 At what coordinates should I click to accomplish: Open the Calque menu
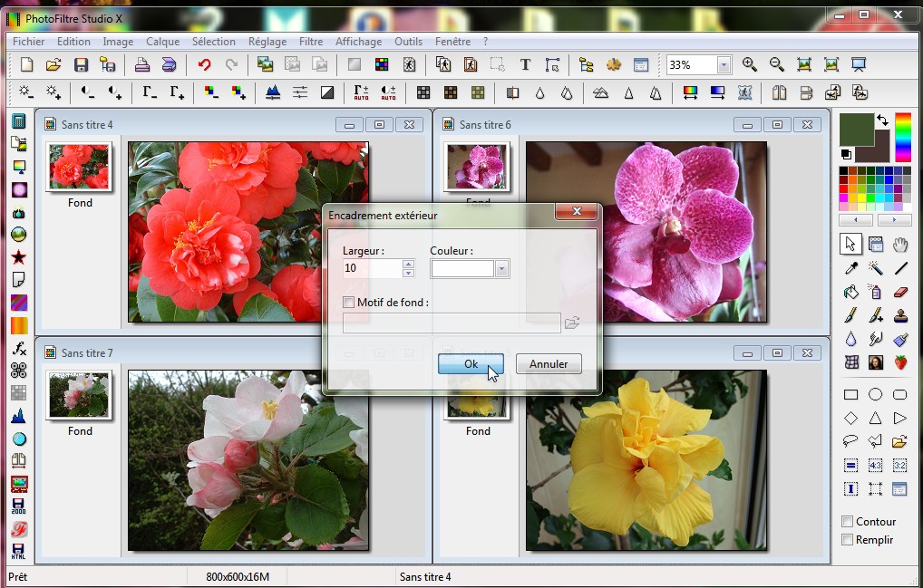pos(163,42)
